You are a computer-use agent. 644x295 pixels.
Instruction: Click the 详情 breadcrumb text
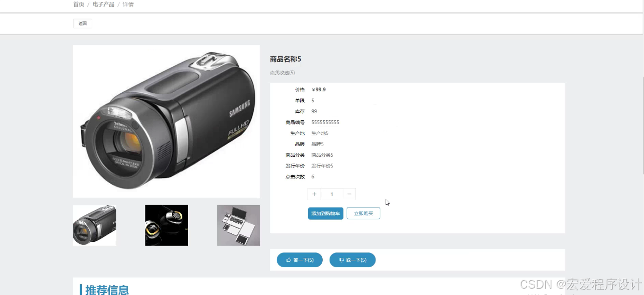(128, 4)
